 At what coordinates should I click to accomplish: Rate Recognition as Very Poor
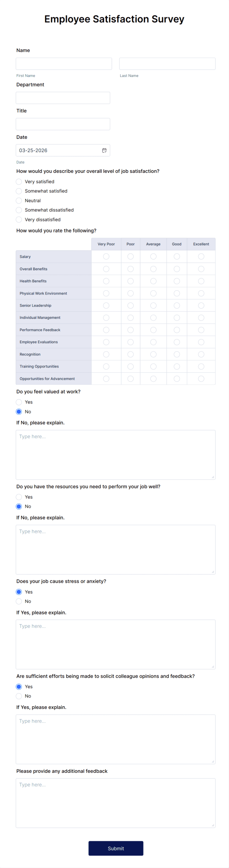click(x=106, y=354)
